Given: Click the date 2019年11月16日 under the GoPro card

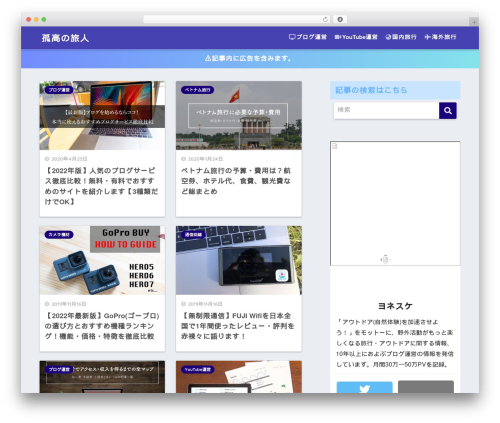Looking at the screenshot, I should click(x=69, y=304).
